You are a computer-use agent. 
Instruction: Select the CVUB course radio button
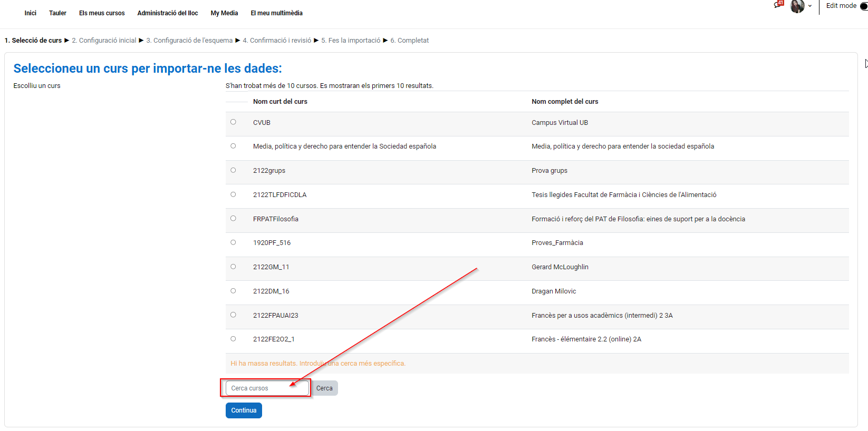(233, 122)
